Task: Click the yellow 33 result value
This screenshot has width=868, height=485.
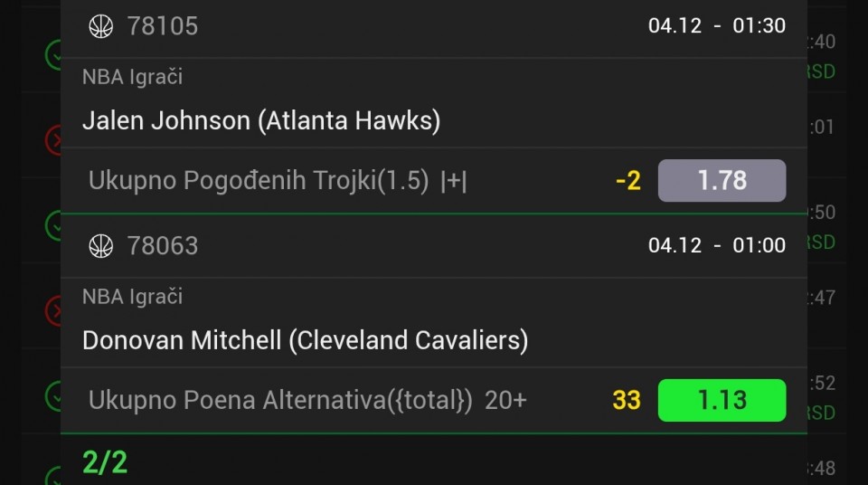Action: (627, 400)
